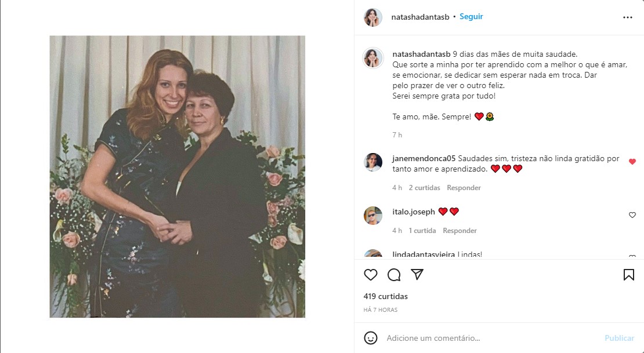Viewport: 644px width, 353px height.
Task: Click Seguir to follow natashadantasb
Action: point(471,17)
